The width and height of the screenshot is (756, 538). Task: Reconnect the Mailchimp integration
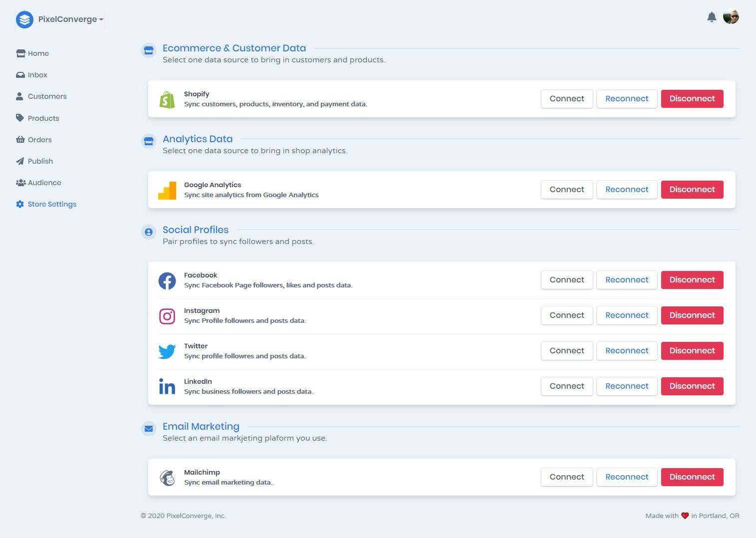click(627, 477)
